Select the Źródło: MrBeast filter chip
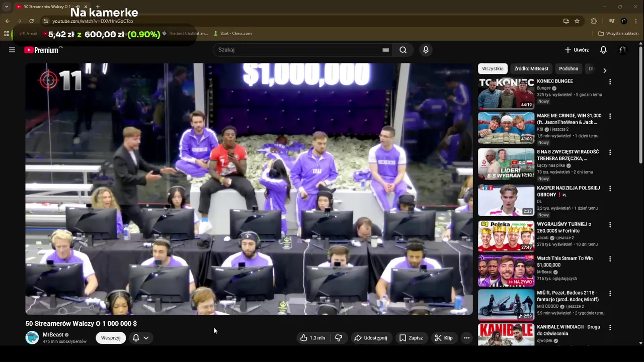Screen dimensions: 644x362 (531, 69)
